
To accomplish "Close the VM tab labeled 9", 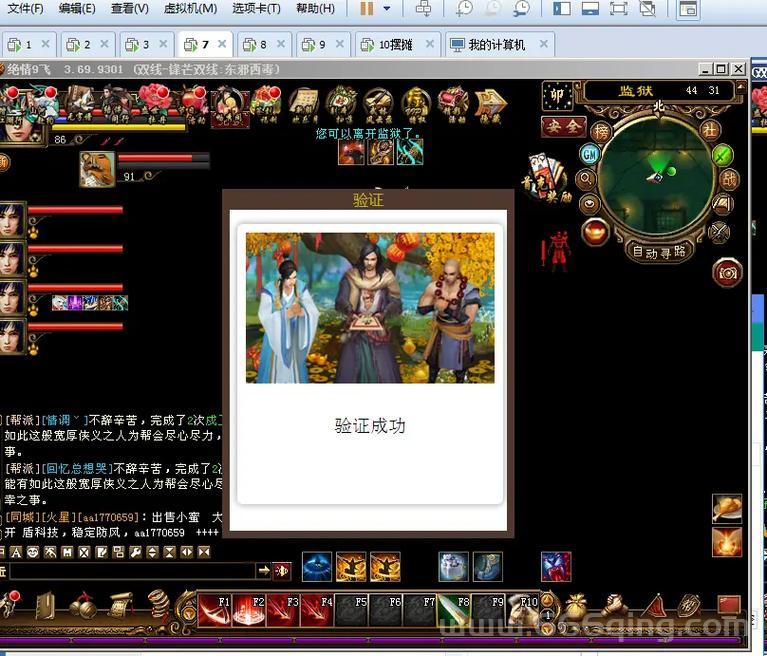I will (x=339, y=44).
